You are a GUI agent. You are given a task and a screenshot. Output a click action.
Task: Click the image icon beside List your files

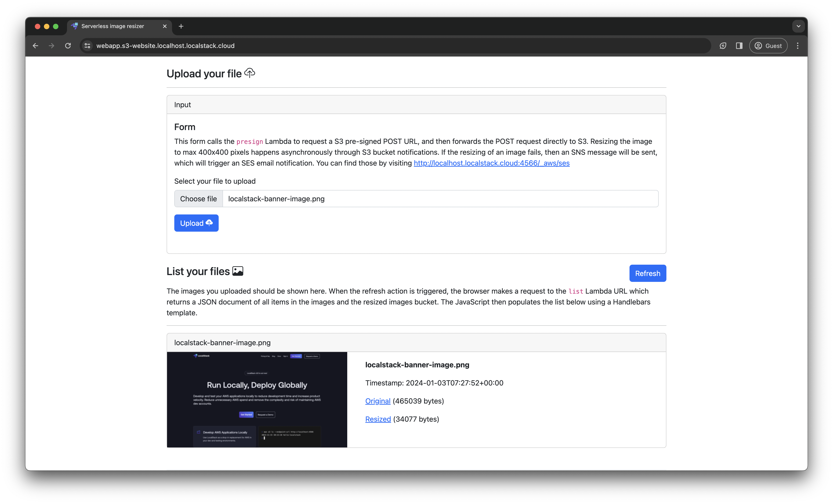click(238, 271)
